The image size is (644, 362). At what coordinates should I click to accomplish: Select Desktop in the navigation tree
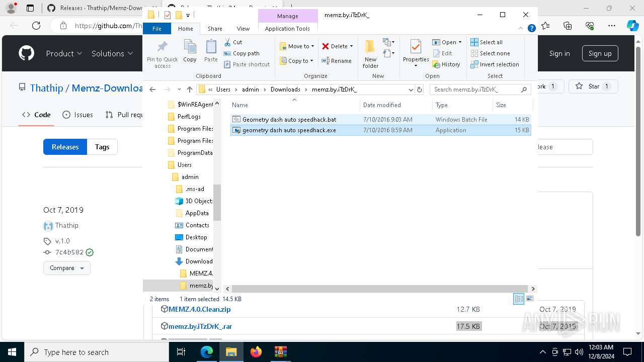191,237
